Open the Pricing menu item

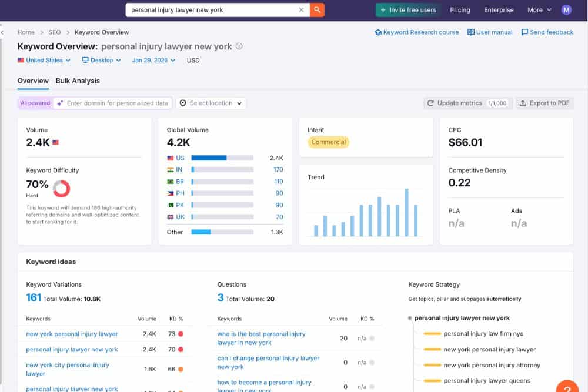click(x=460, y=10)
